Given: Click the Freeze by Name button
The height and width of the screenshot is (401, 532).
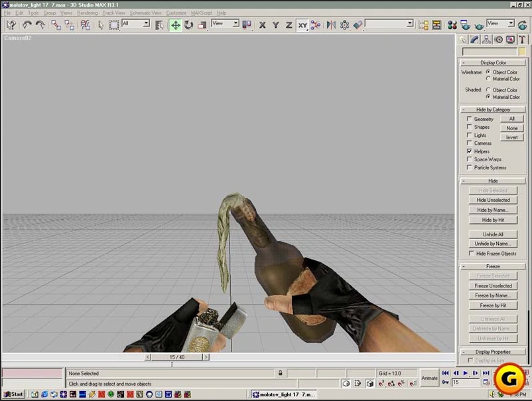Looking at the screenshot, I should tap(493, 295).
